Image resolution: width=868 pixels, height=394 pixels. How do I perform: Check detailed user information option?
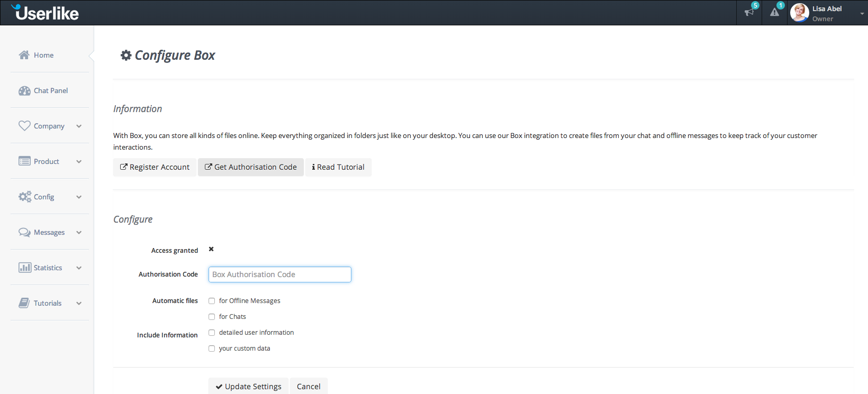[212, 333]
